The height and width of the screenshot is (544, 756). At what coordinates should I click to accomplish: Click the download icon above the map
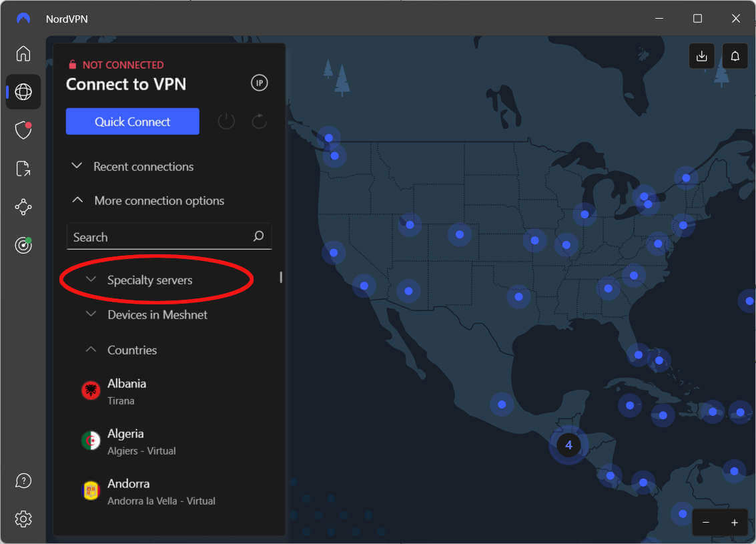pos(701,56)
